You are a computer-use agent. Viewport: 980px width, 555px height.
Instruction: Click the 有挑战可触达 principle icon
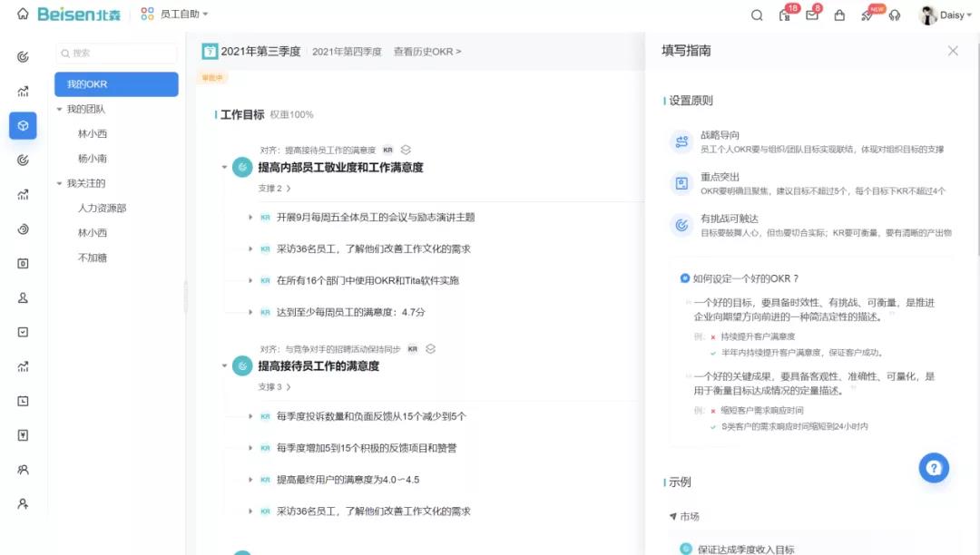point(681,226)
